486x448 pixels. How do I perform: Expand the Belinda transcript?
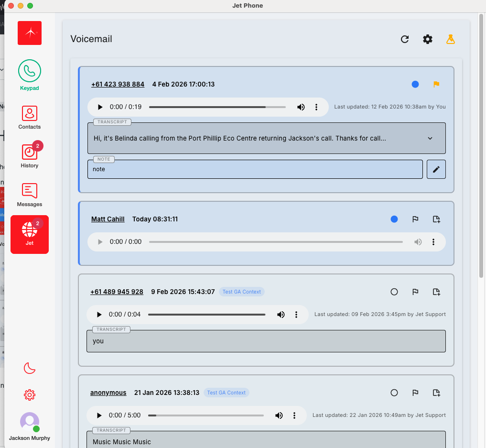point(430,138)
